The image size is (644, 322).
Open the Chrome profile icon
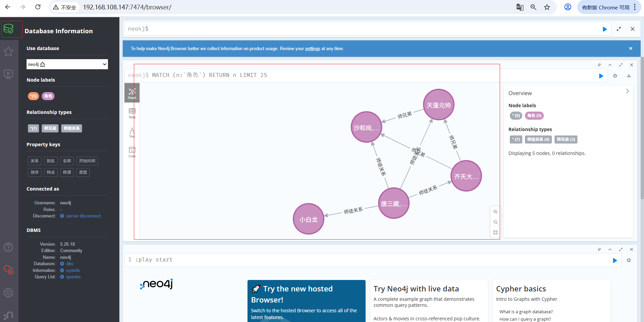pos(568,7)
